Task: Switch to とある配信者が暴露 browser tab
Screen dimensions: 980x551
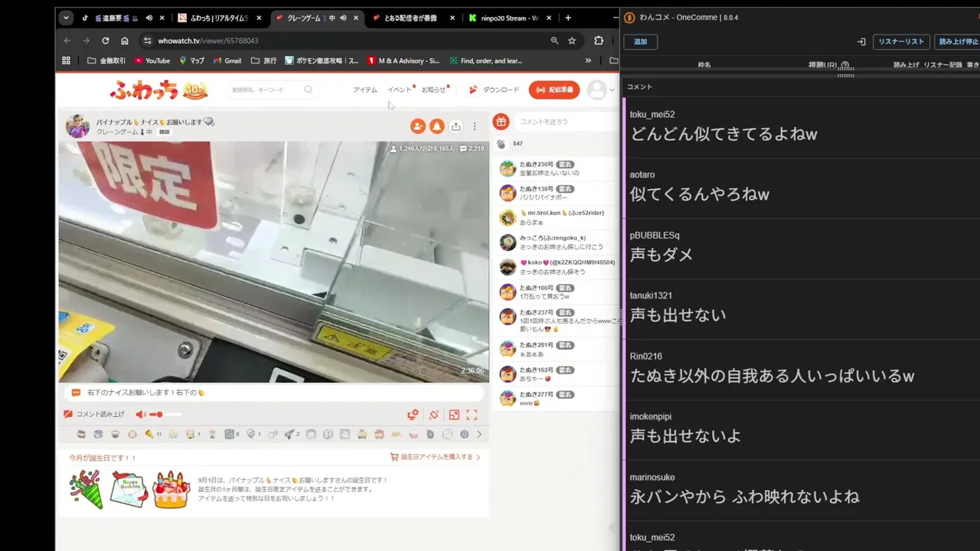Action: point(414,18)
